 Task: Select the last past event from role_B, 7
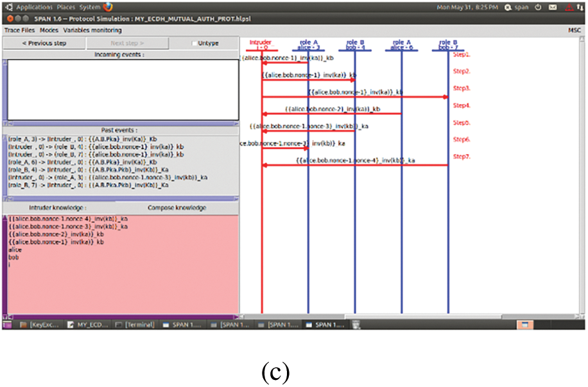click(89, 184)
